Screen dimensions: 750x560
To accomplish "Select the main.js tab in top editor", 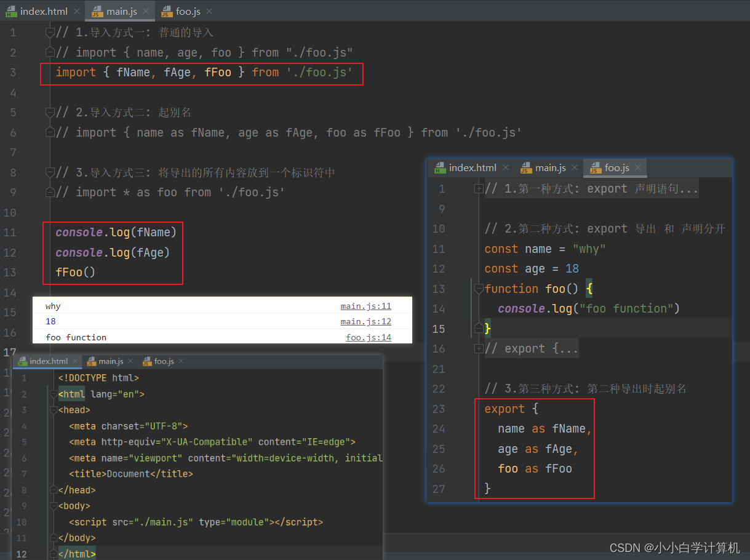I will point(121,12).
